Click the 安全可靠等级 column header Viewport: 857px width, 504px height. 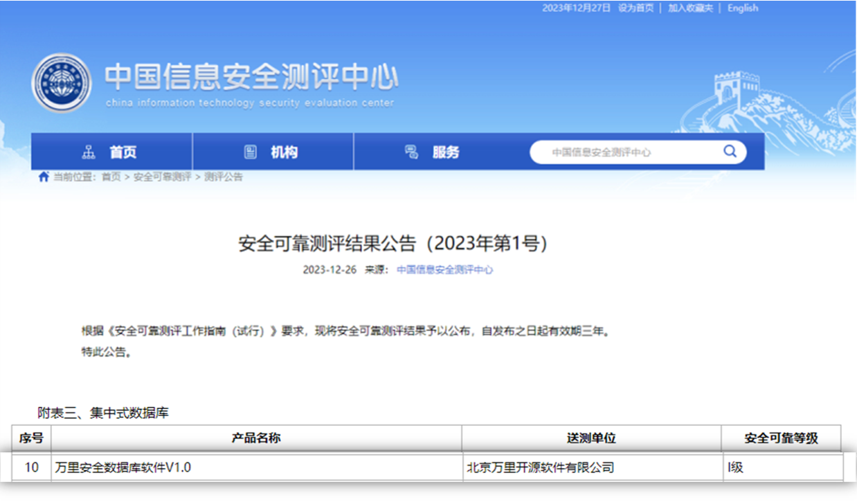[781, 438]
